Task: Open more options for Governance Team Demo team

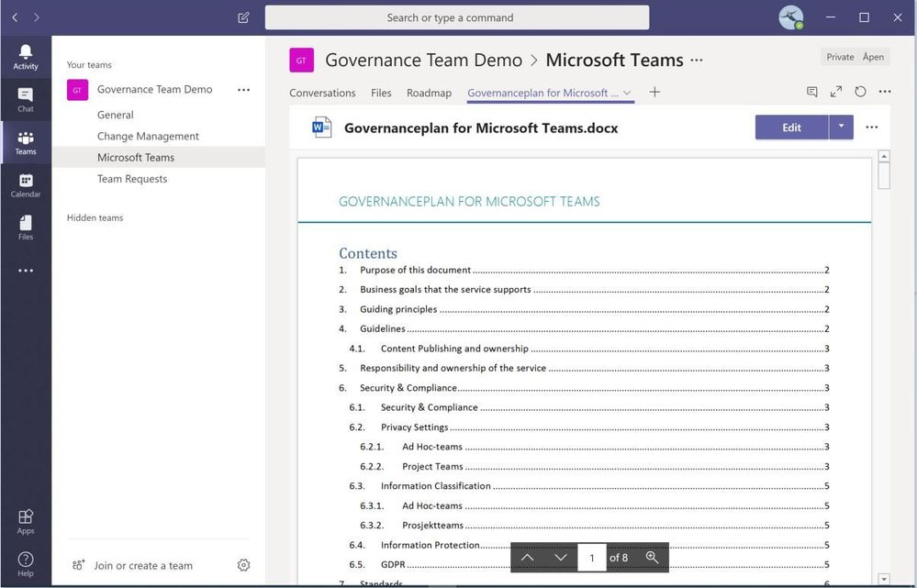Action: (243, 89)
